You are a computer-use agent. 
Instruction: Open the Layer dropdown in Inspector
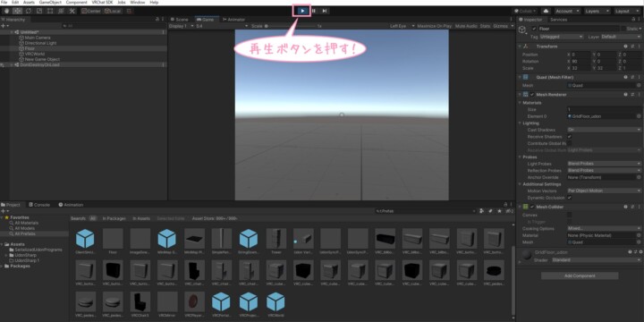(x=621, y=37)
